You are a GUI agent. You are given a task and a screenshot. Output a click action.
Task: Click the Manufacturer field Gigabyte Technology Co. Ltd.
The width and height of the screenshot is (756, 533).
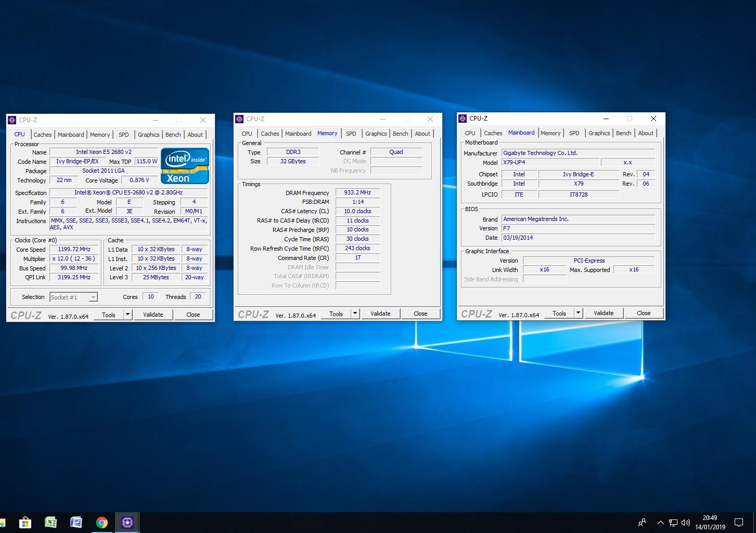click(578, 153)
